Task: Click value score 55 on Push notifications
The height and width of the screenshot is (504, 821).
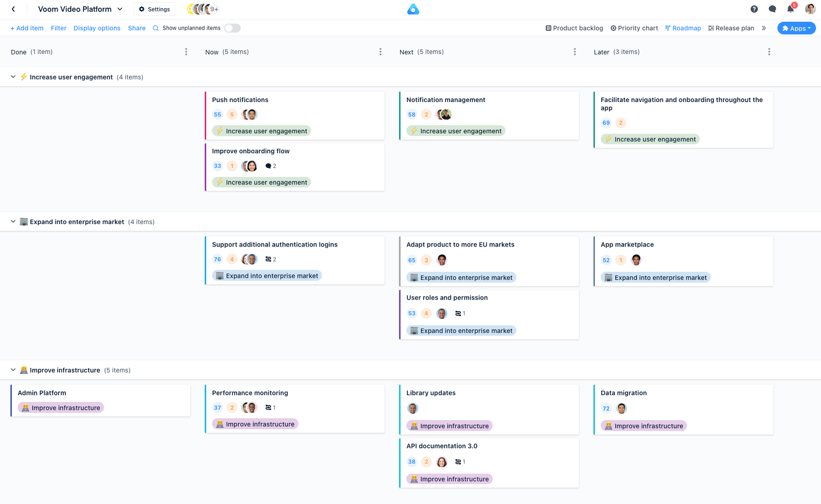Action: coord(218,115)
